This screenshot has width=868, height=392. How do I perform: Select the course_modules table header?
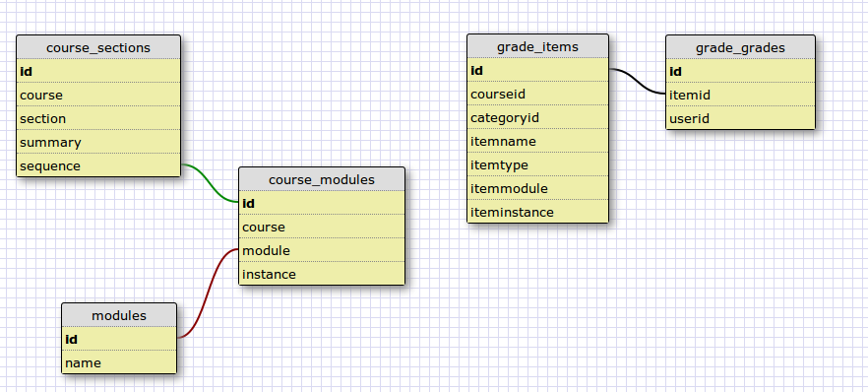click(322, 179)
